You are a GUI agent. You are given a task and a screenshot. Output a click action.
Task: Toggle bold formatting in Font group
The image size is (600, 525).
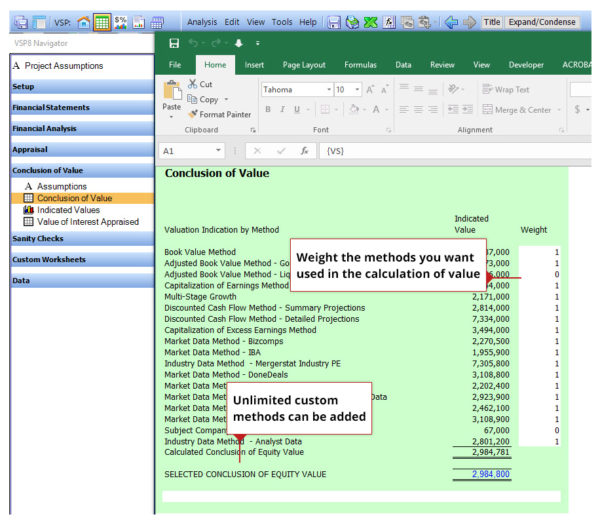pos(267,110)
